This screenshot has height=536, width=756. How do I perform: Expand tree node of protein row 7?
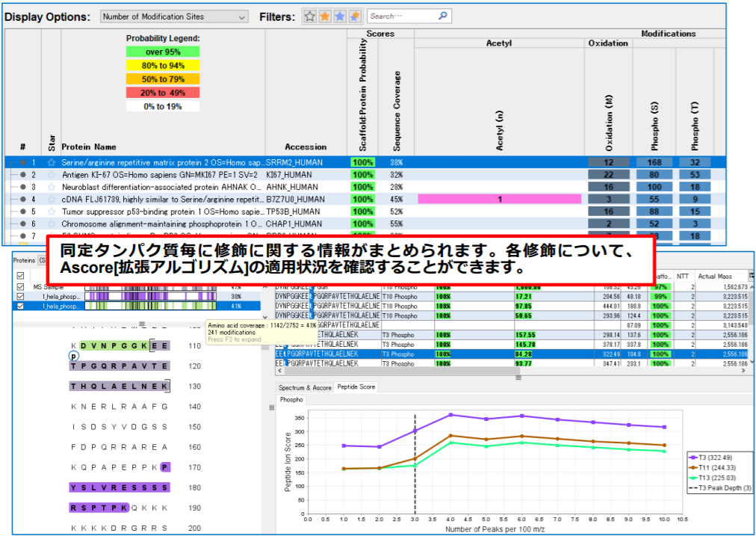point(22,236)
